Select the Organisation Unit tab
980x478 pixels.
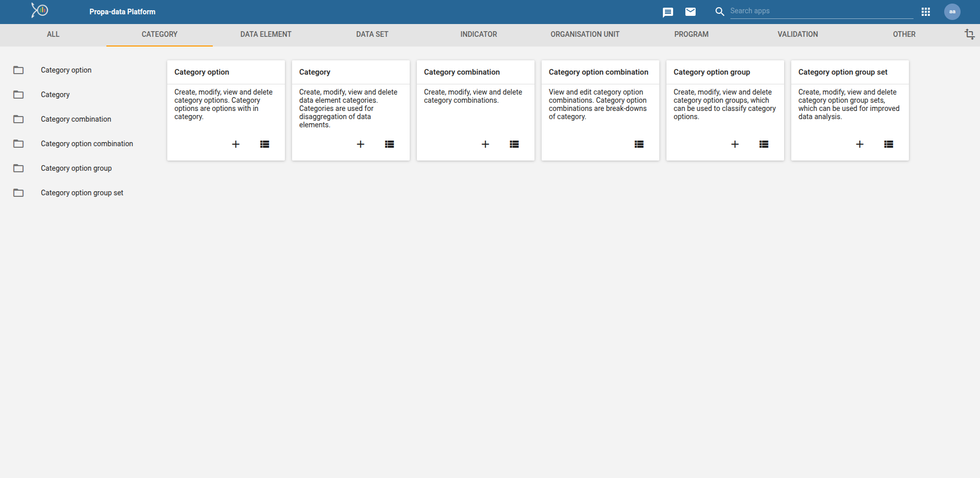tap(585, 34)
